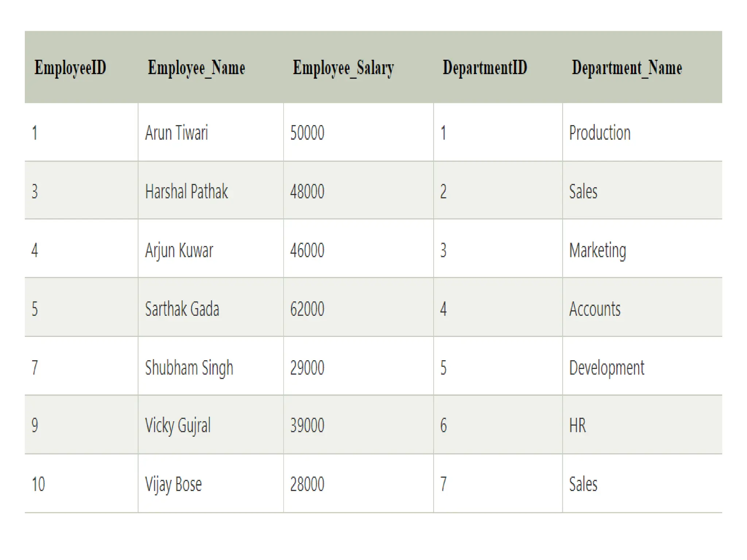Select the Arjun Kuwar name cell
The height and width of the screenshot is (560, 747).
pos(211,249)
